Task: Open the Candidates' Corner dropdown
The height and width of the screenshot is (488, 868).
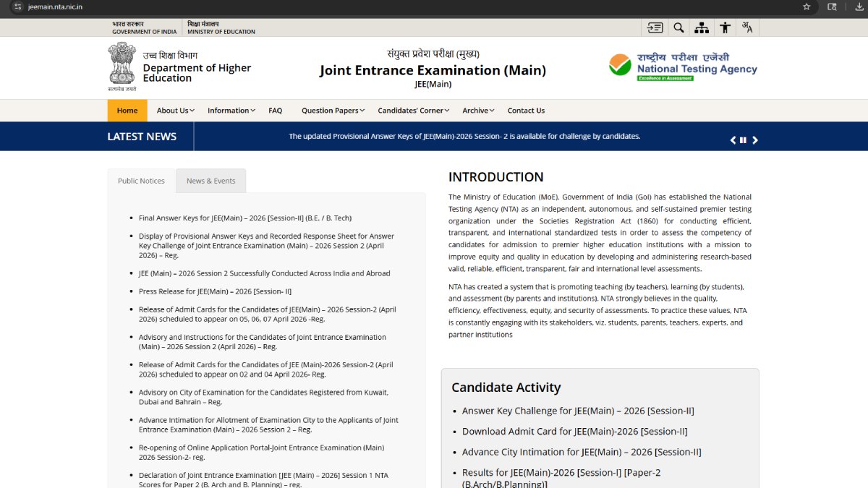Action: tap(412, 110)
